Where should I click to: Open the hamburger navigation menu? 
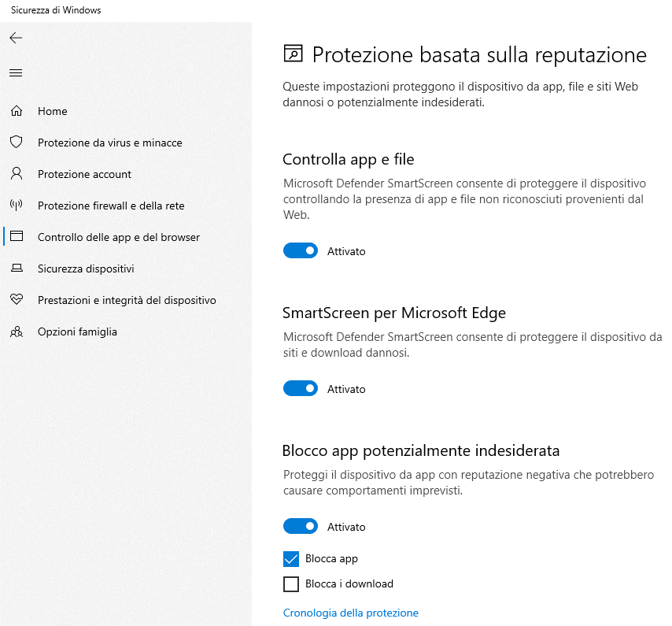pos(16,72)
